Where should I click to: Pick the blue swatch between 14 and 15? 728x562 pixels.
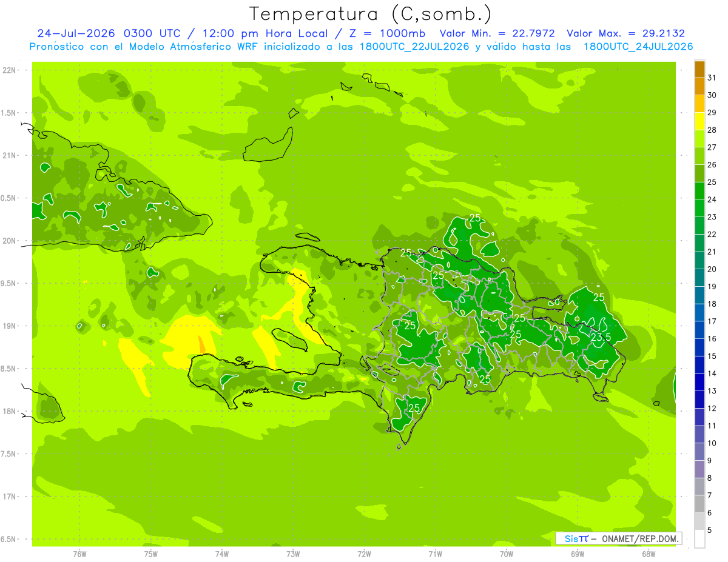(699, 365)
